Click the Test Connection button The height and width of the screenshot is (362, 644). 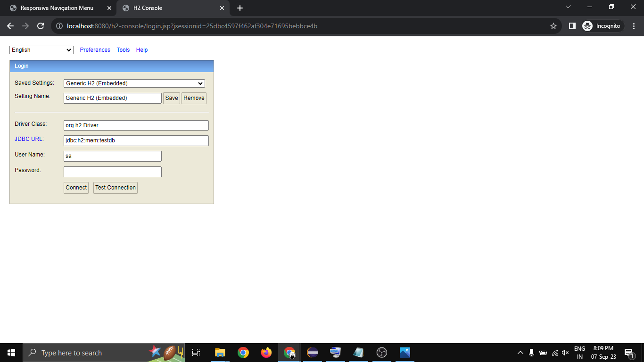coord(116,188)
